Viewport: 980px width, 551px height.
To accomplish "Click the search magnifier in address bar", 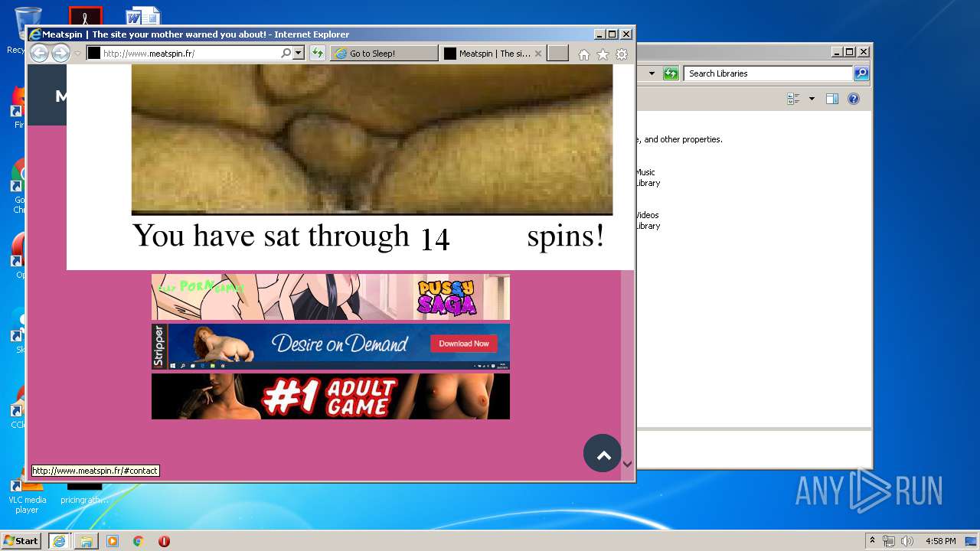I will [x=286, y=54].
